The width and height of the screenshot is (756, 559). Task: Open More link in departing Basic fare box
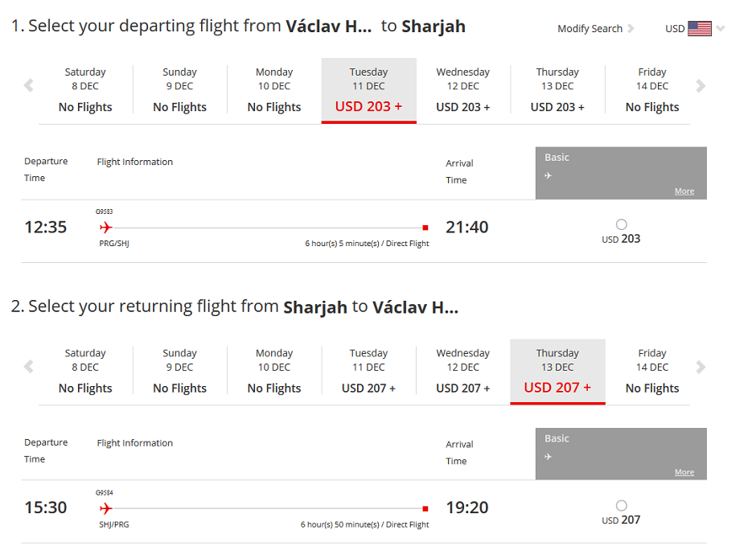point(684,191)
